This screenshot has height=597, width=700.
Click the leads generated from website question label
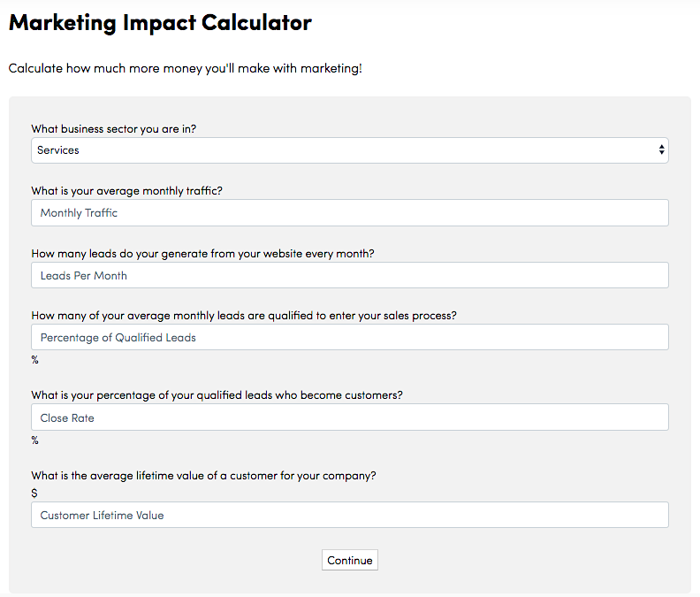click(x=202, y=254)
